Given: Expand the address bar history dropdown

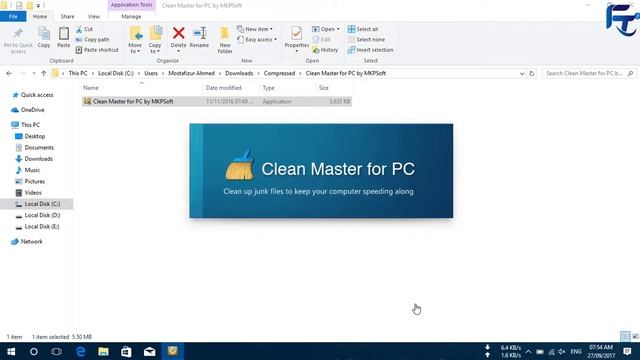Looking at the screenshot, I should 522,73.
